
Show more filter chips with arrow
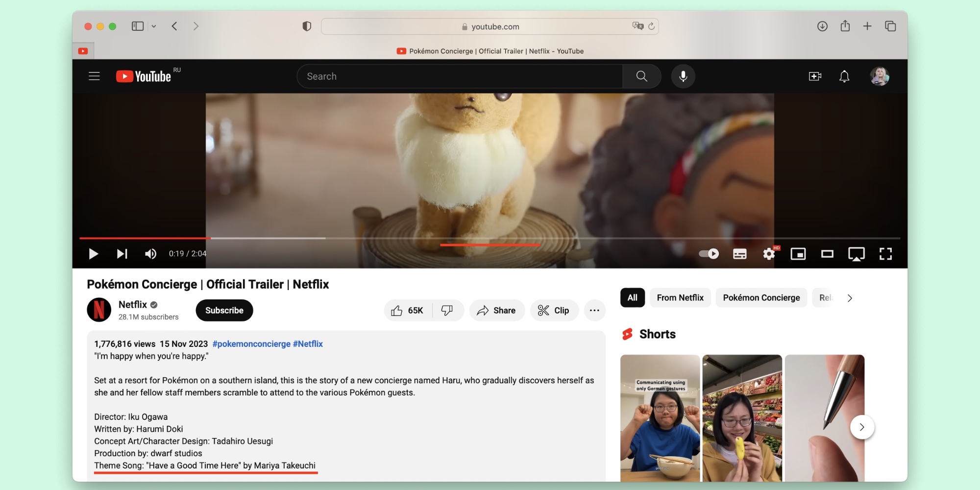point(850,298)
